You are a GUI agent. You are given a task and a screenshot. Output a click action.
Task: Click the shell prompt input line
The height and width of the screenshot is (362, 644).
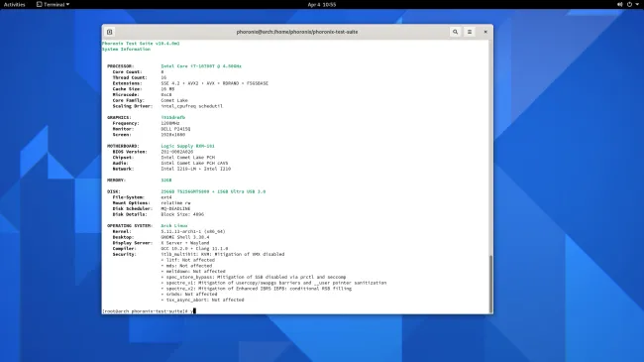[150, 311]
